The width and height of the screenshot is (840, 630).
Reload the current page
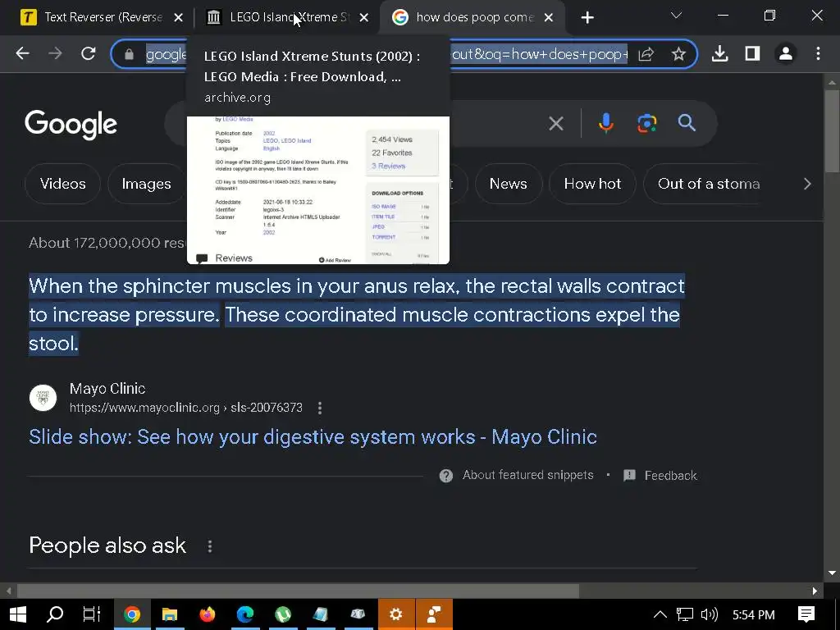pos(89,53)
